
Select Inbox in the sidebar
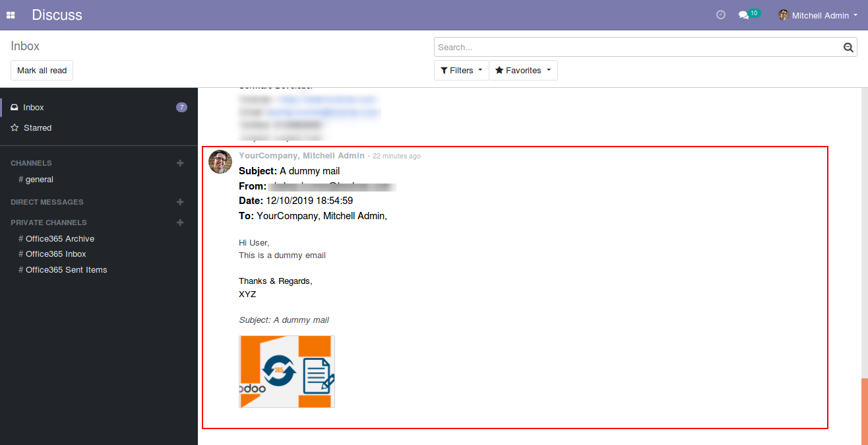coord(34,107)
